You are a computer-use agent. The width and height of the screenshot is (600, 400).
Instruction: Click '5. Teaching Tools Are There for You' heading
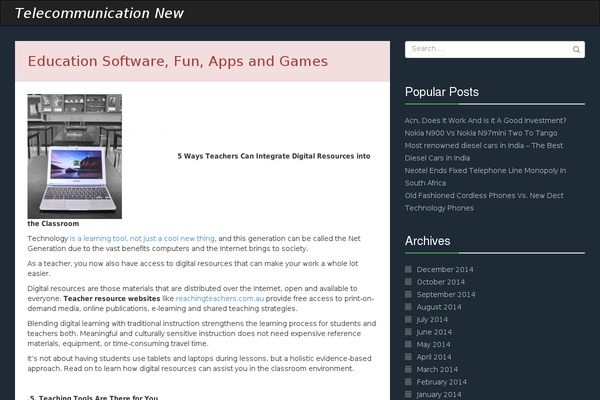(x=93, y=397)
